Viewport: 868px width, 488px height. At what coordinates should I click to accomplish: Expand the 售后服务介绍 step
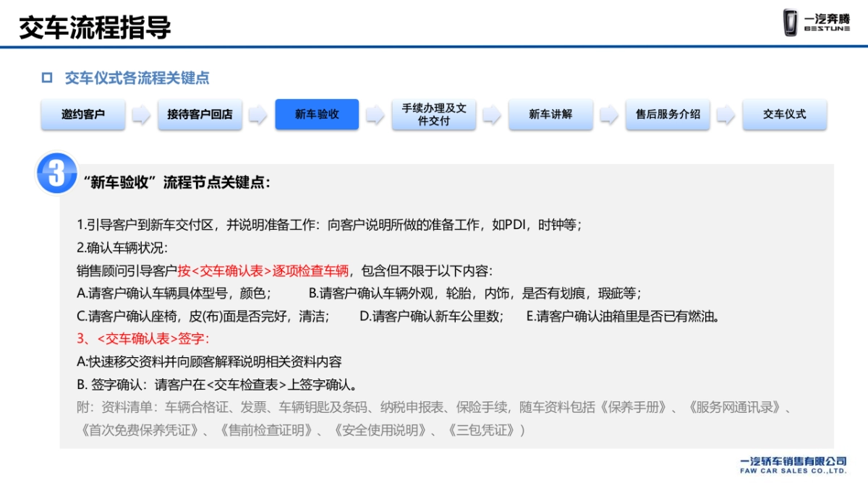pyautogui.click(x=667, y=114)
